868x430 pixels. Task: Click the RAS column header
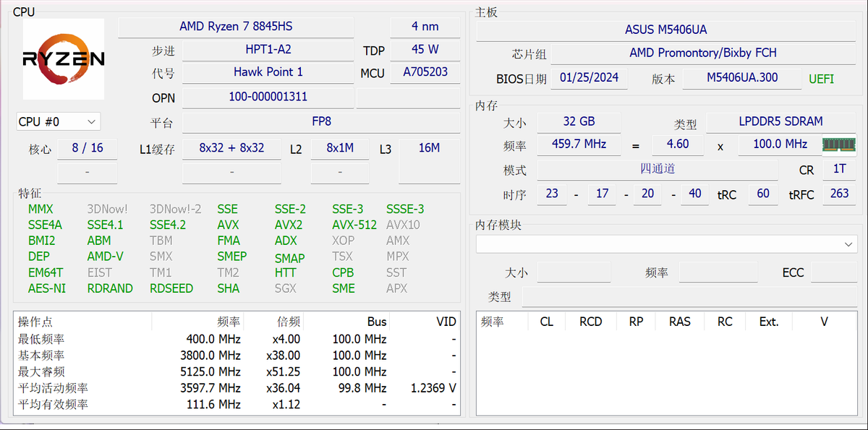coord(680,322)
